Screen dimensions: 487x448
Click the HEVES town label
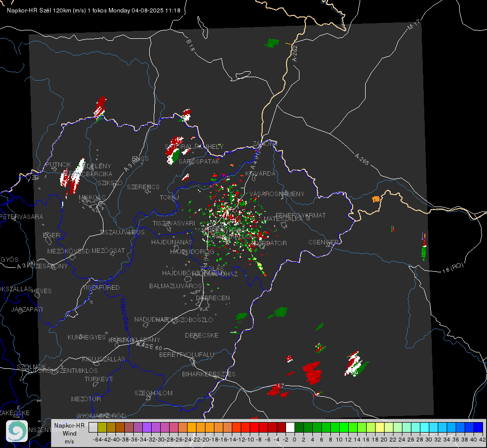41,291
